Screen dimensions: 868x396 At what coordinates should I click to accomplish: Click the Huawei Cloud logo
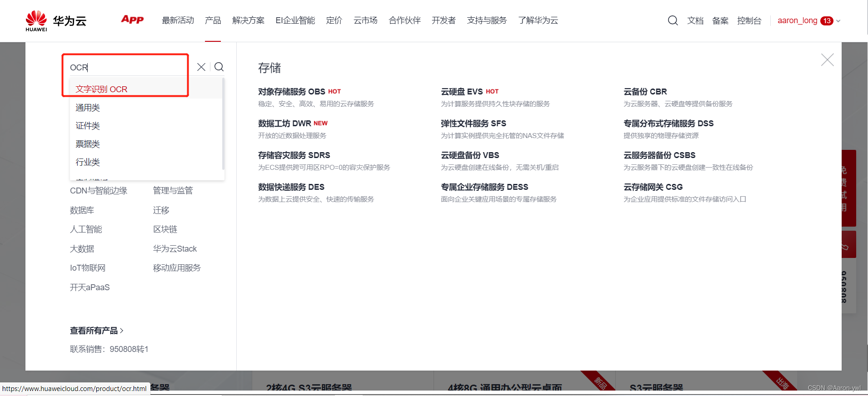[x=56, y=21]
